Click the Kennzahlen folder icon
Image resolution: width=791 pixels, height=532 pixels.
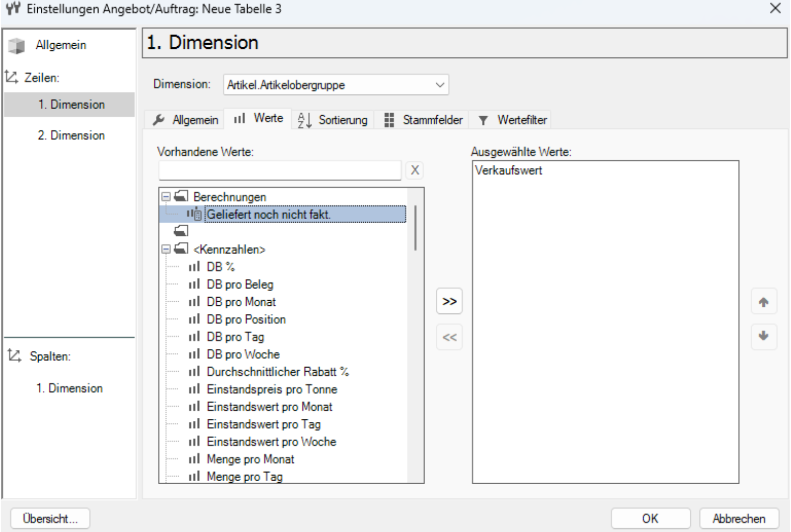pos(181,248)
